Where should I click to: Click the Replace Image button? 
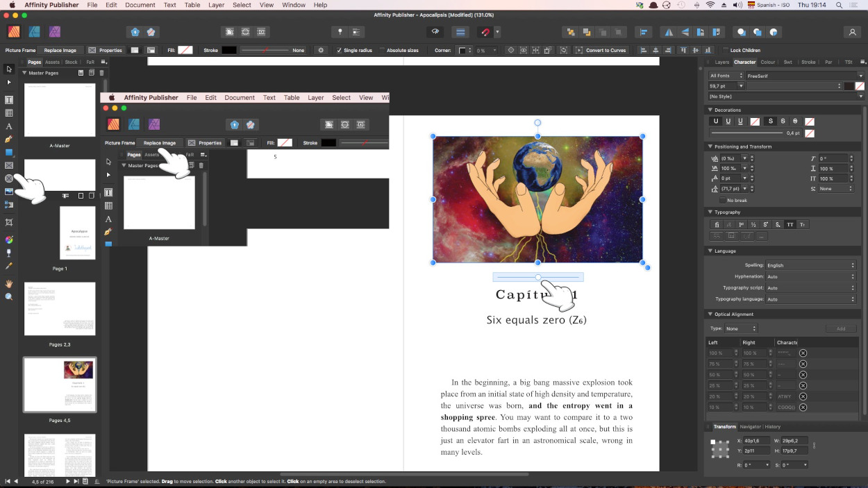click(60, 51)
